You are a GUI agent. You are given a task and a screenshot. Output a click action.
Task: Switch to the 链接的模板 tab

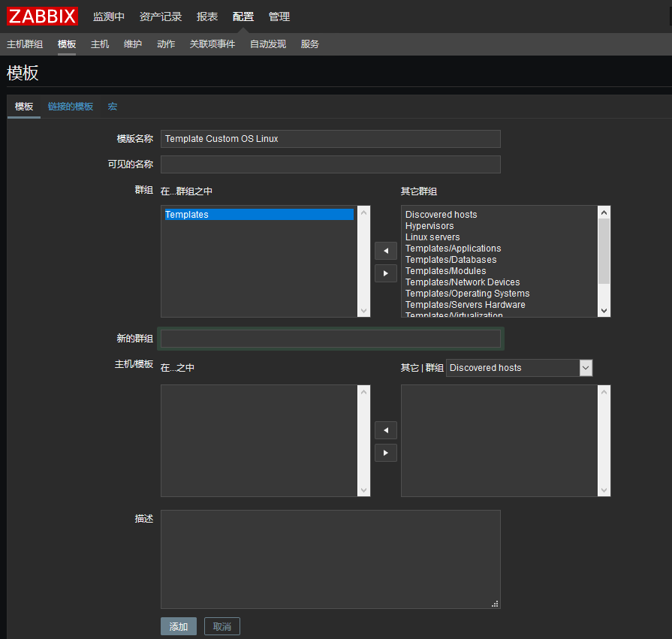pos(71,107)
